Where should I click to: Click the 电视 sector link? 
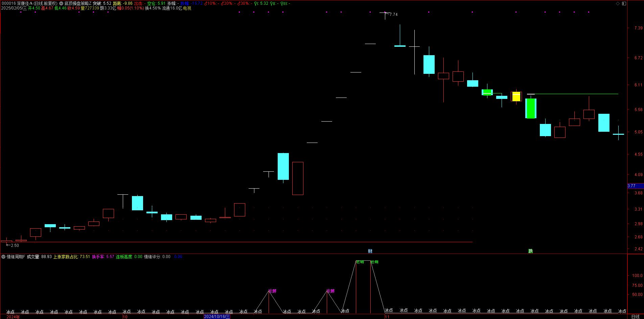pyautogui.click(x=187, y=8)
